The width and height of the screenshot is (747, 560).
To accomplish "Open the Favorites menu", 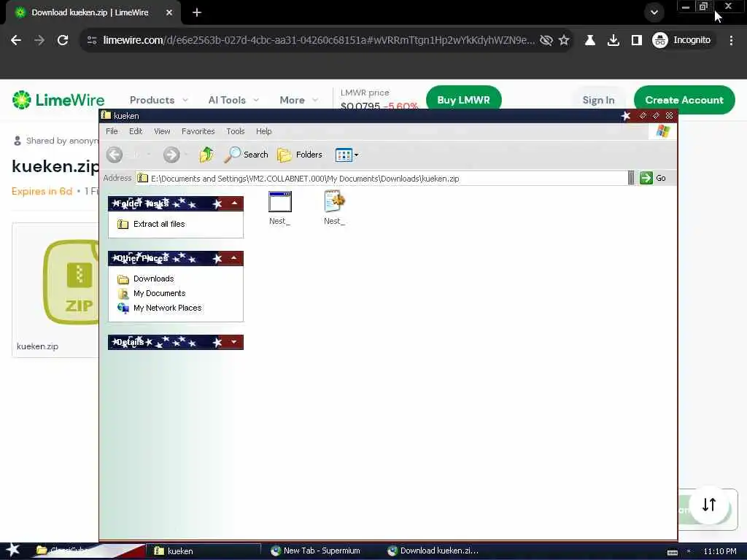I will coord(198,131).
